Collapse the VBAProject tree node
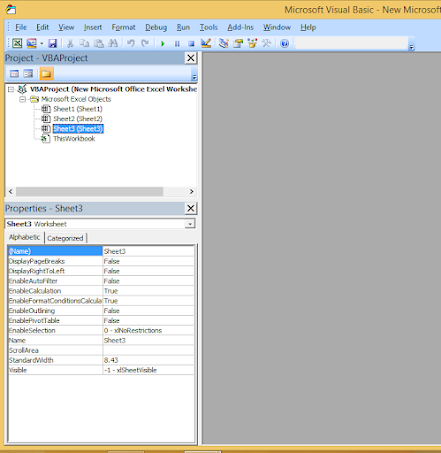Viewport: 441px width, 453px height. click(x=11, y=89)
